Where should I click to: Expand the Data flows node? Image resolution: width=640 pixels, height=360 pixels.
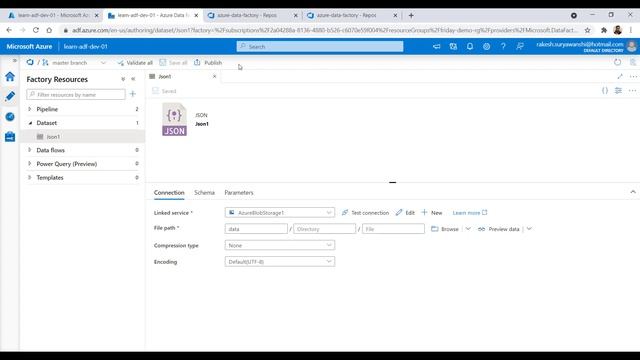(x=29, y=150)
